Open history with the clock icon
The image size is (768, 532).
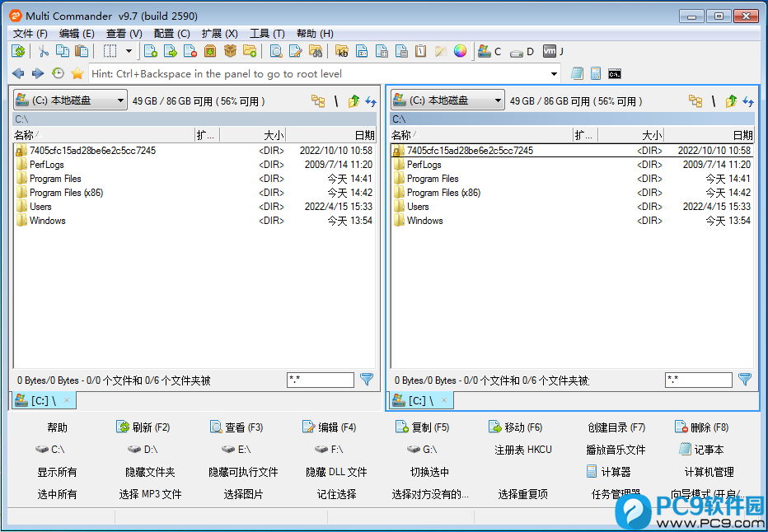coord(58,74)
